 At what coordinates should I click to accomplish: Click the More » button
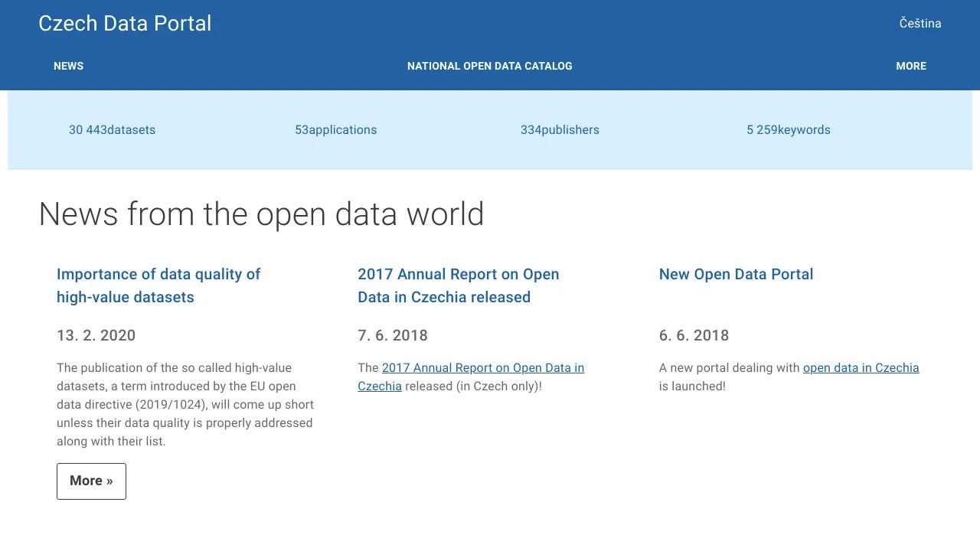pos(91,481)
